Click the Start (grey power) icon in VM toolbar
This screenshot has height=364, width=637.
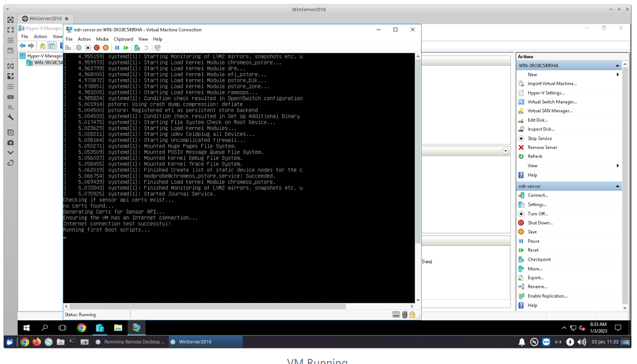[79, 48]
